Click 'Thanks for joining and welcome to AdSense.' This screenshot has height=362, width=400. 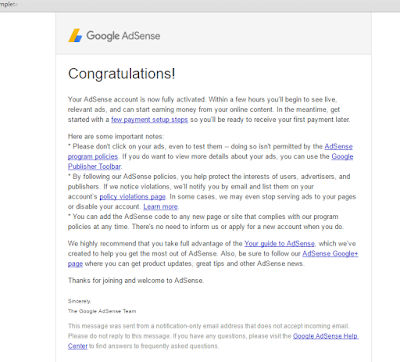tap(136, 280)
